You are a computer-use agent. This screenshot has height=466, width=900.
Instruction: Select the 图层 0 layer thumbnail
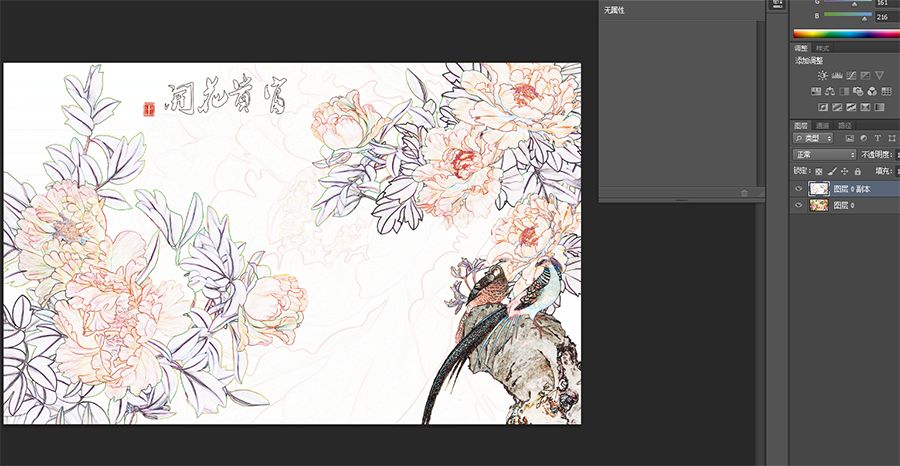pos(819,205)
